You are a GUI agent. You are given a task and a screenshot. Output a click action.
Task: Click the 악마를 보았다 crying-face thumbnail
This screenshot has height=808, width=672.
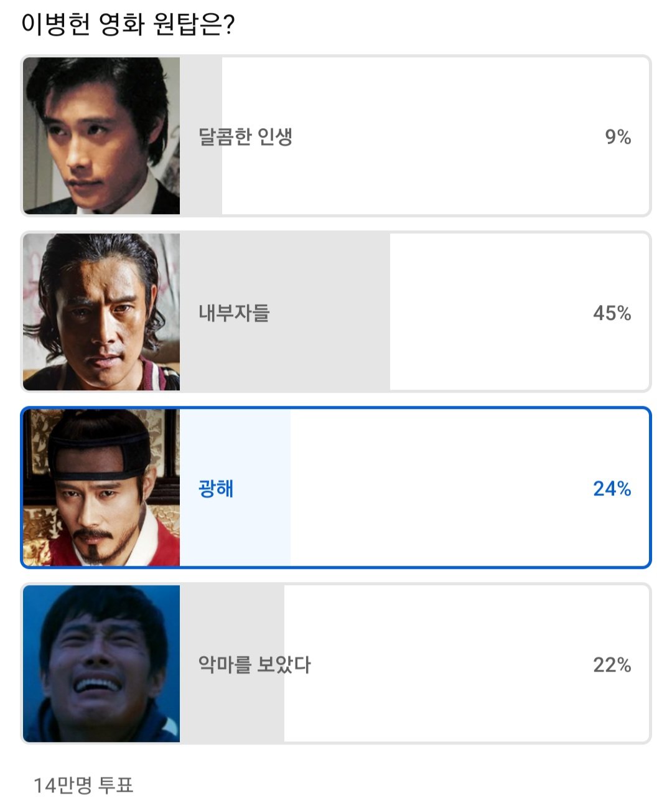tap(101, 664)
